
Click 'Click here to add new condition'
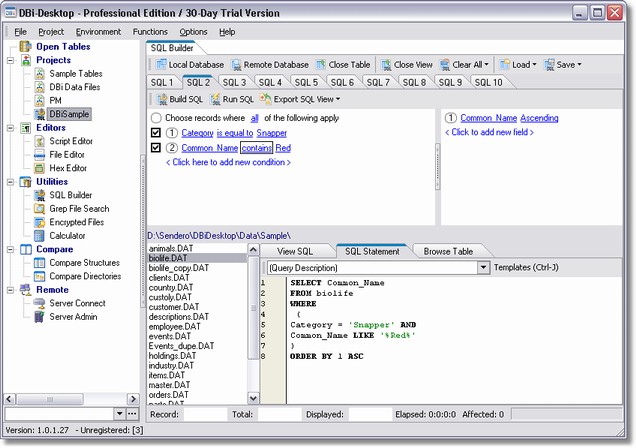point(228,162)
